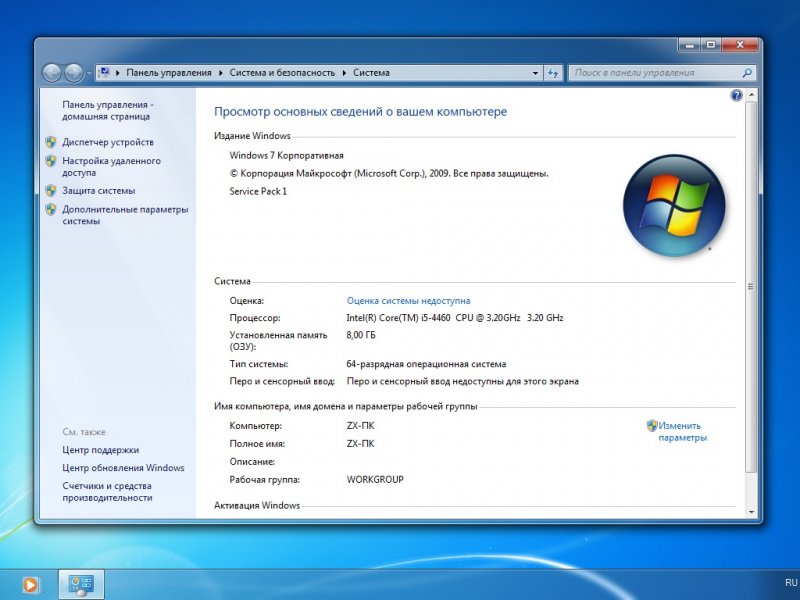Click RAM value '8,00 ГБ'

(361, 335)
